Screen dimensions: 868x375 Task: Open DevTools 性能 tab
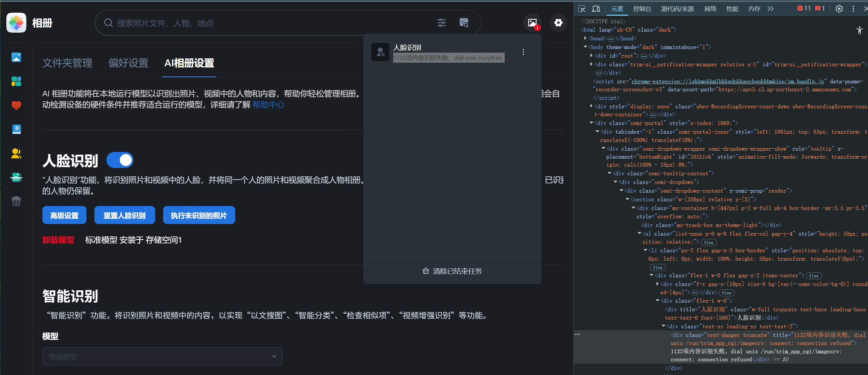click(732, 9)
